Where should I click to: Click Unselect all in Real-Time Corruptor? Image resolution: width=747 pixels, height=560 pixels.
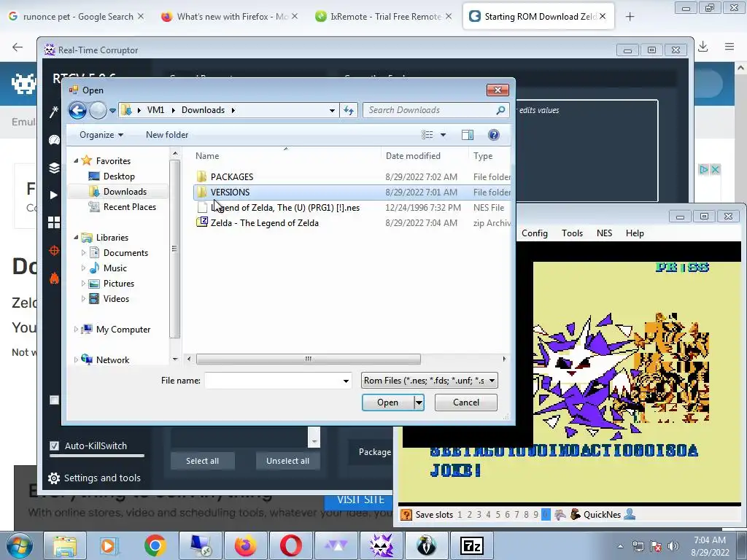tap(287, 461)
